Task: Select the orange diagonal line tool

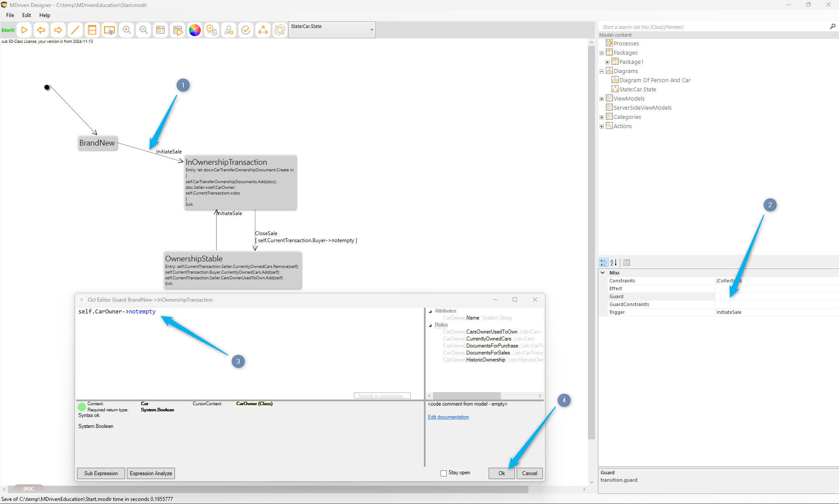Action: tap(75, 30)
